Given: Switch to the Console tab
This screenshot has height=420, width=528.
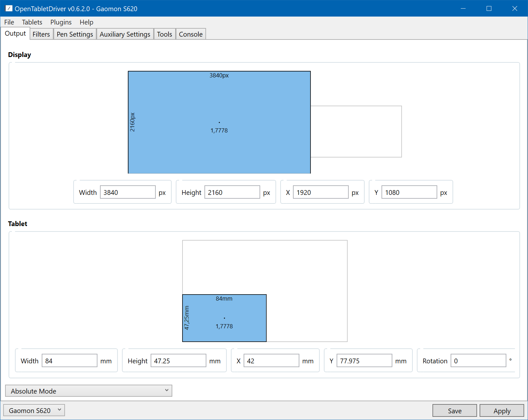Looking at the screenshot, I should (x=190, y=34).
